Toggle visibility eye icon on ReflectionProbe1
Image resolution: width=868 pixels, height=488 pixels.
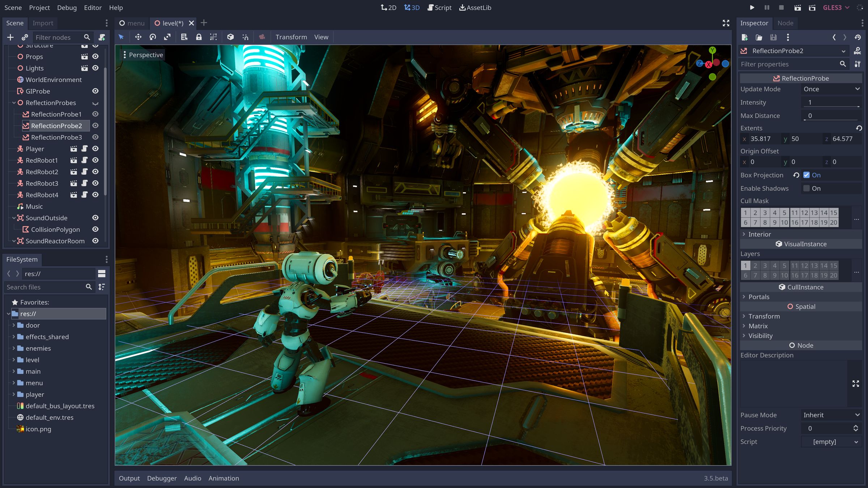[x=95, y=114]
